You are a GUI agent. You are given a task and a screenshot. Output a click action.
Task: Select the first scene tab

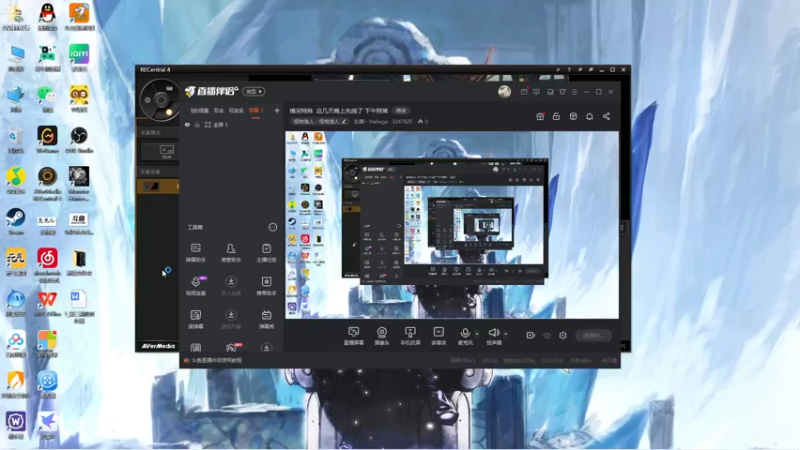click(199, 110)
